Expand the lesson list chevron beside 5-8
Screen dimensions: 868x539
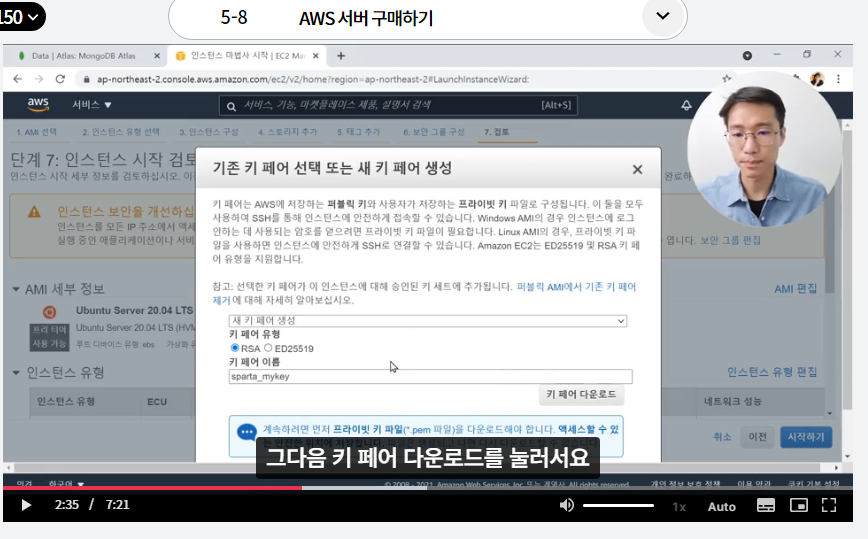click(x=663, y=16)
